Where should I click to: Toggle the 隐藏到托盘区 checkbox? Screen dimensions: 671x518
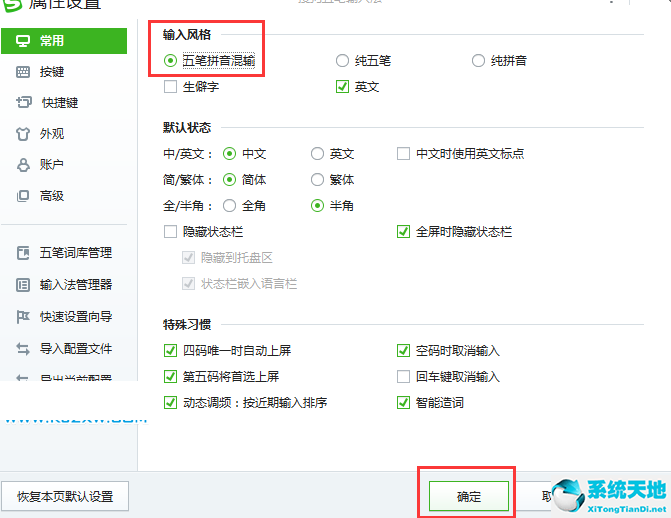[x=188, y=258]
